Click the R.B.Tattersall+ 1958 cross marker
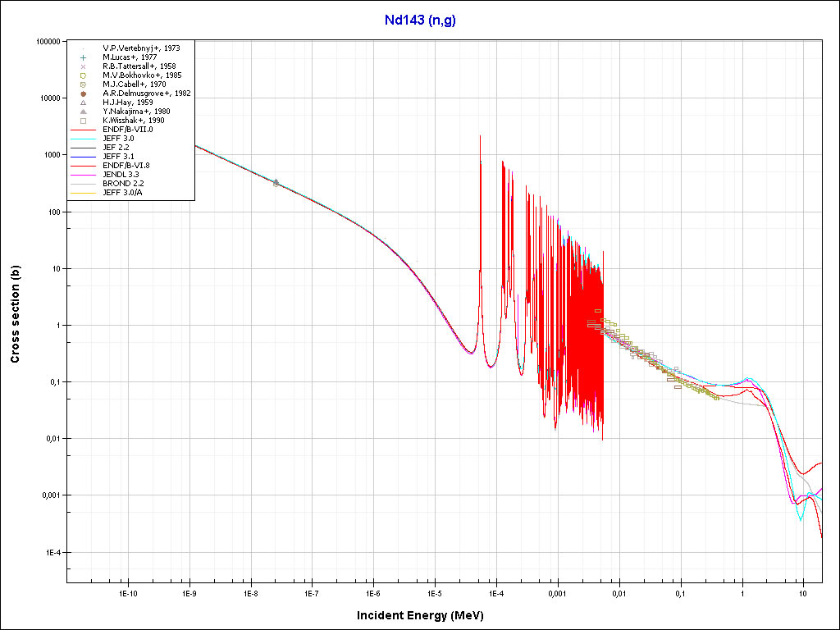 [x=84, y=66]
